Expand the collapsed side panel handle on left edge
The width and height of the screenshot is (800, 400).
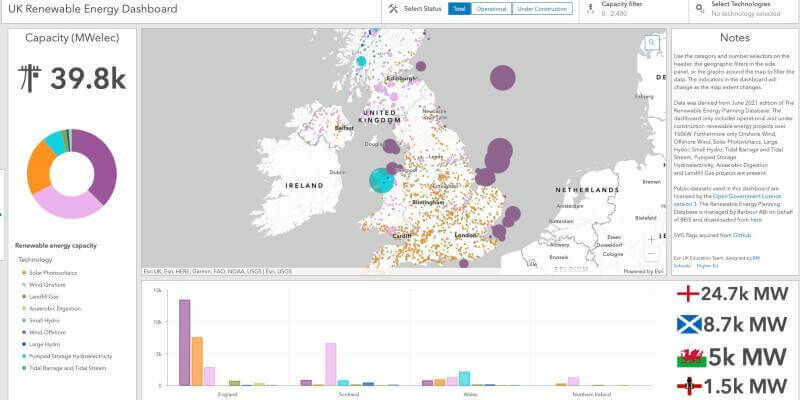pyautogui.click(x=2, y=215)
